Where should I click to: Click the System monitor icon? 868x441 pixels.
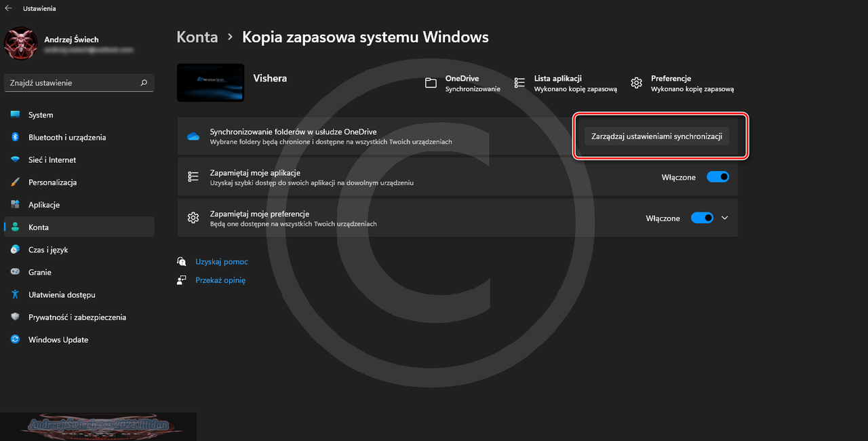point(15,115)
